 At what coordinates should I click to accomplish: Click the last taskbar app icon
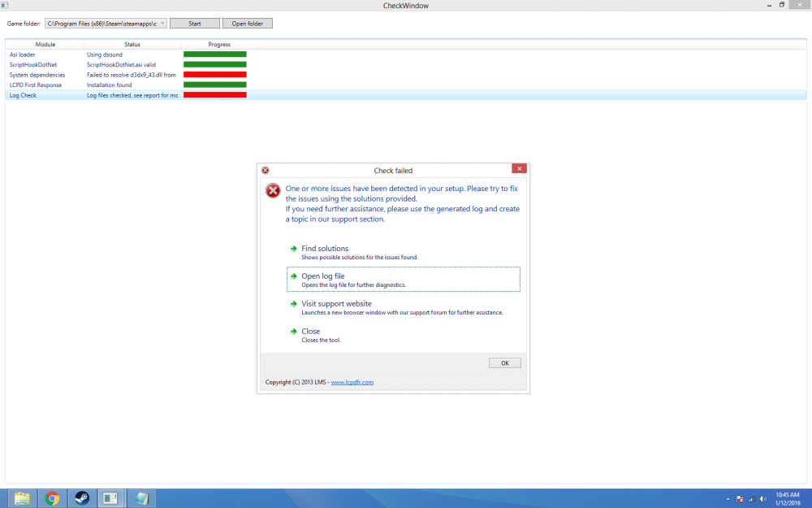[141, 498]
